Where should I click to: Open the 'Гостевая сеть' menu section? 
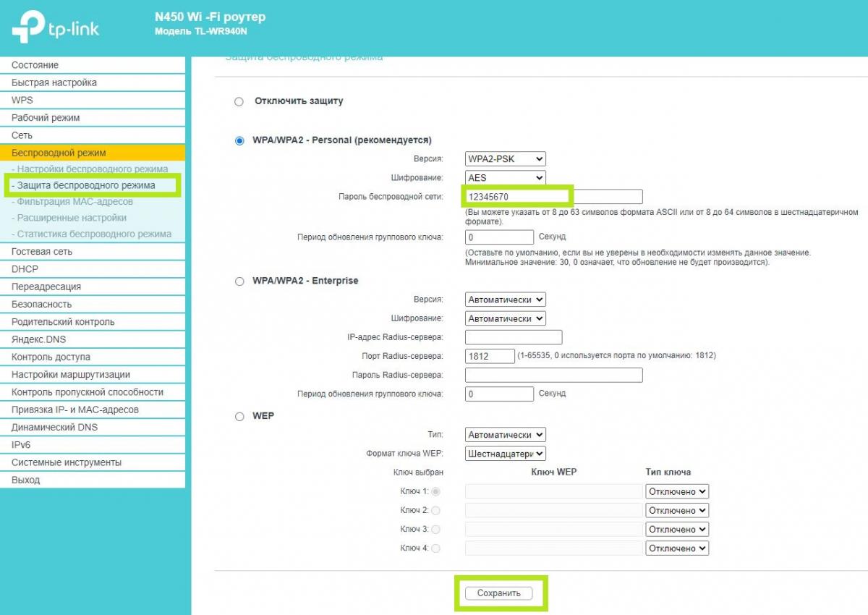42,252
